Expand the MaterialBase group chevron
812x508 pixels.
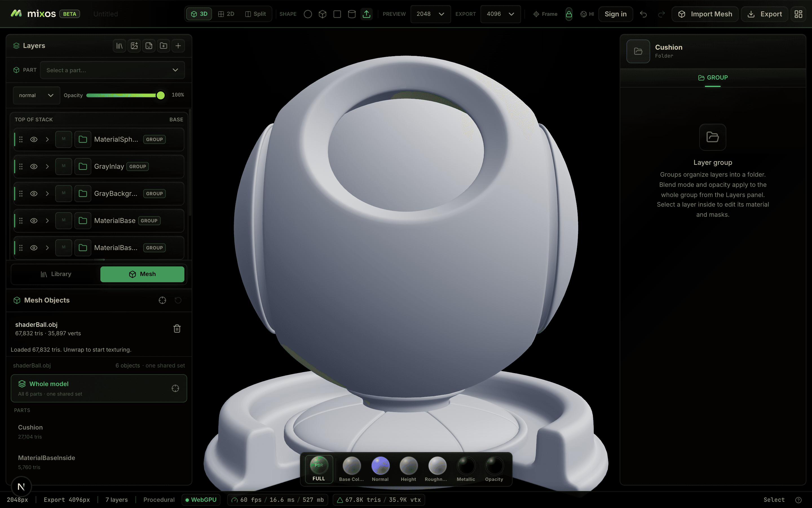pyautogui.click(x=47, y=221)
